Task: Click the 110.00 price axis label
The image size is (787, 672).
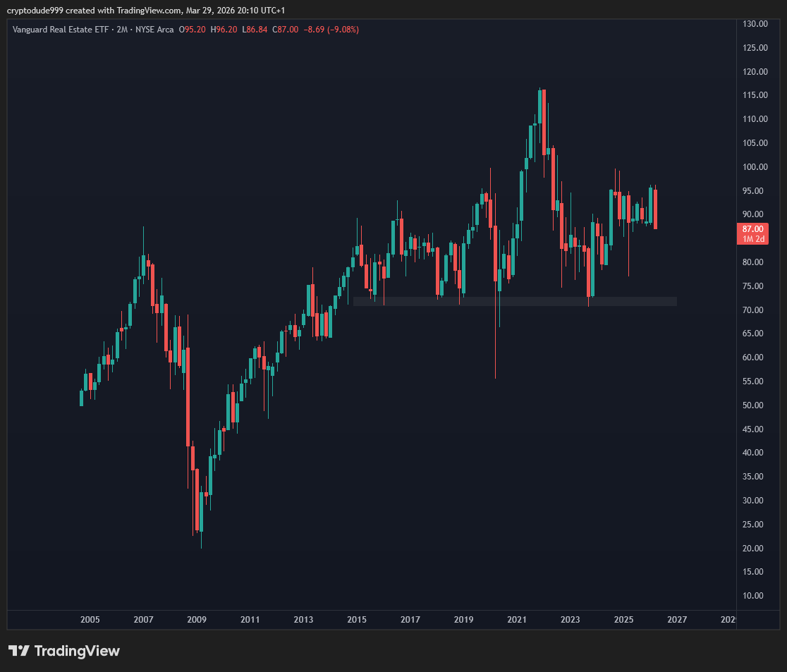Action: (755, 119)
